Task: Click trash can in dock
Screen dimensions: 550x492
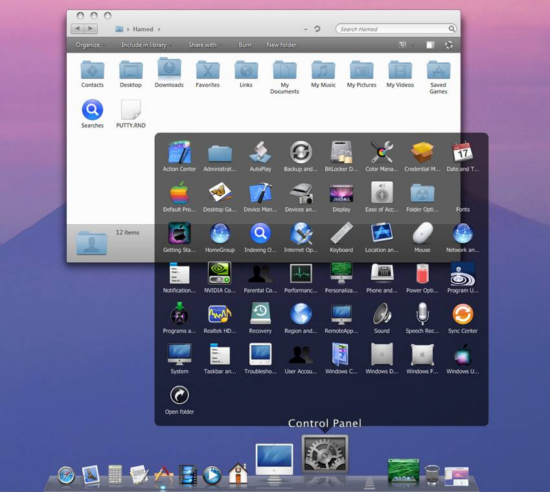Action: click(432, 475)
